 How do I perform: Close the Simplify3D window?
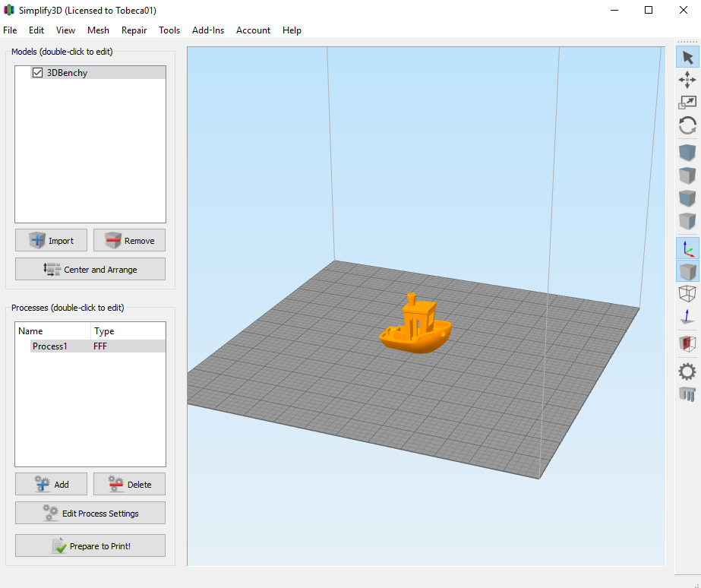pyautogui.click(x=683, y=10)
